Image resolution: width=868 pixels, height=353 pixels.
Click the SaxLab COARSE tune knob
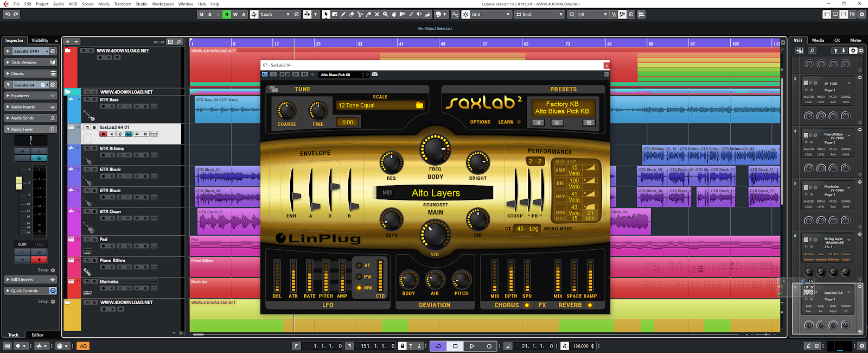click(286, 110)
